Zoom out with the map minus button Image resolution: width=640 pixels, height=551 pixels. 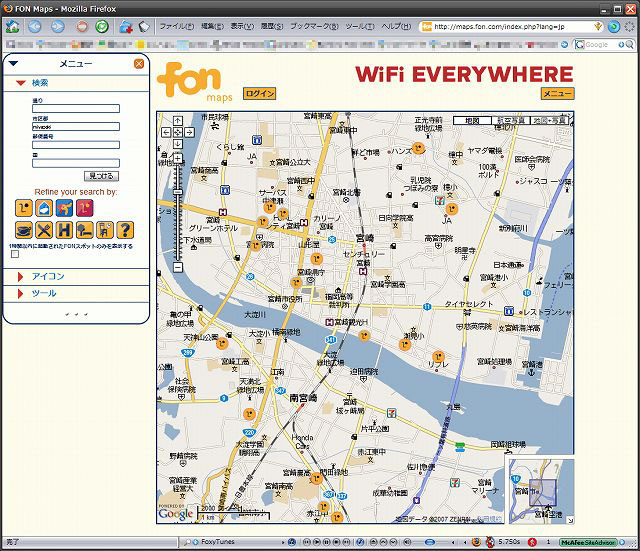click(178, 267)
